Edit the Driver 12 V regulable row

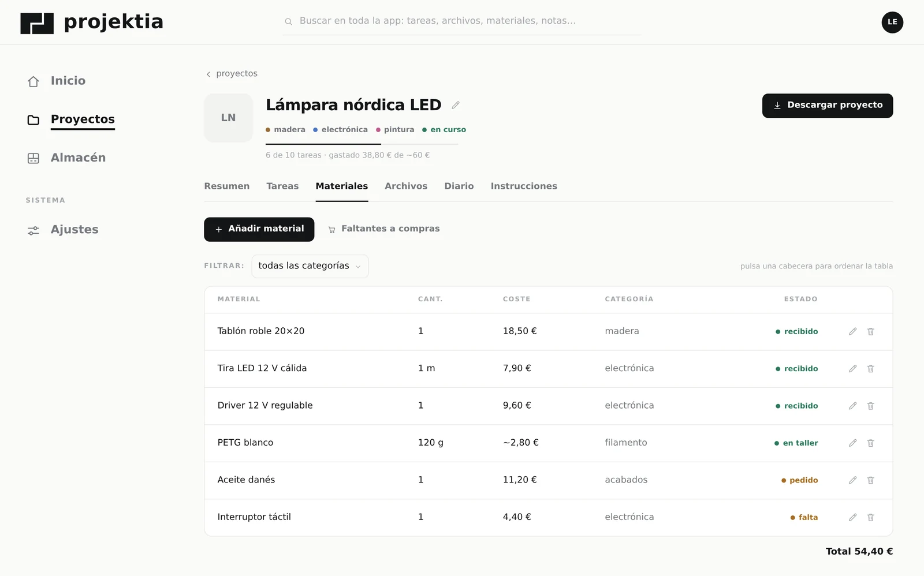pyautogui.click(x=852, y=406)
